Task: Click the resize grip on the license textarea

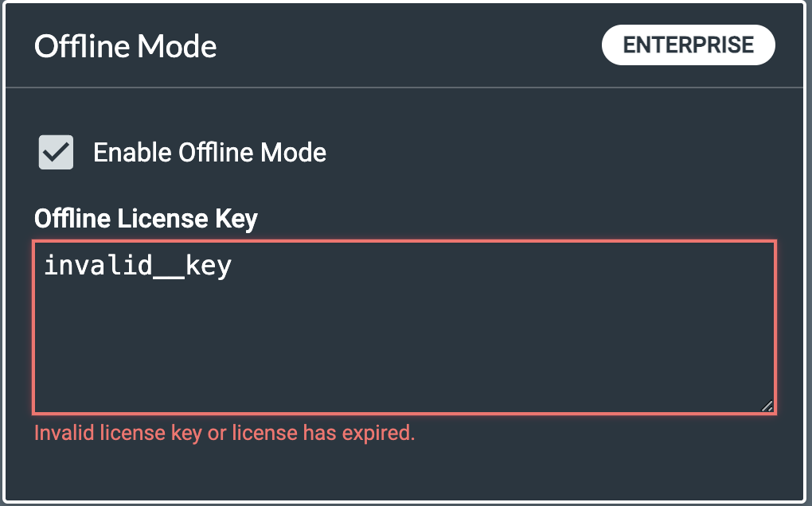Action: (x=767, y=406)
